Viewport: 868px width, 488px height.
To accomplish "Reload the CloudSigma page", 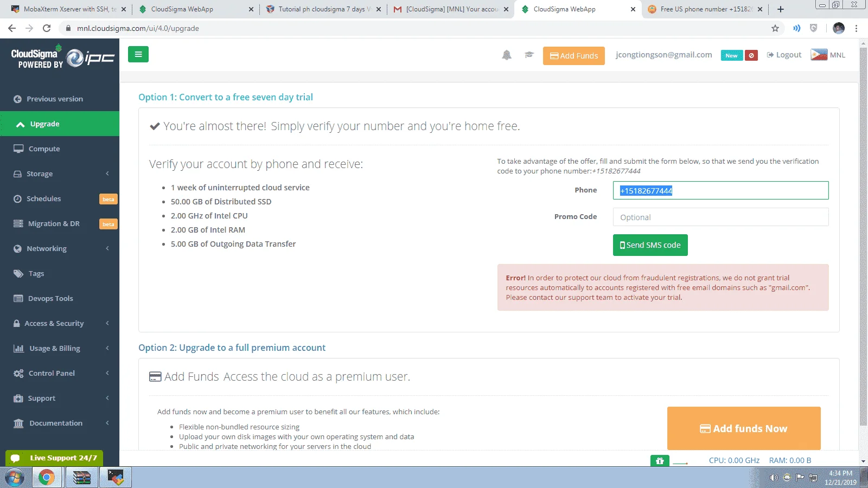I will tap(47, 28).
